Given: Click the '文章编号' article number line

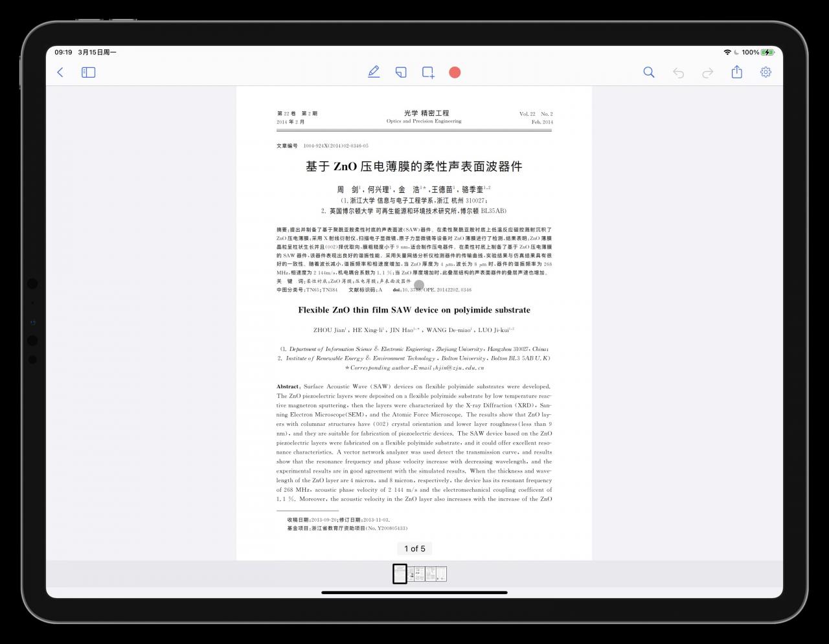Looking at the screenshot, I should [x=323, y=146].
